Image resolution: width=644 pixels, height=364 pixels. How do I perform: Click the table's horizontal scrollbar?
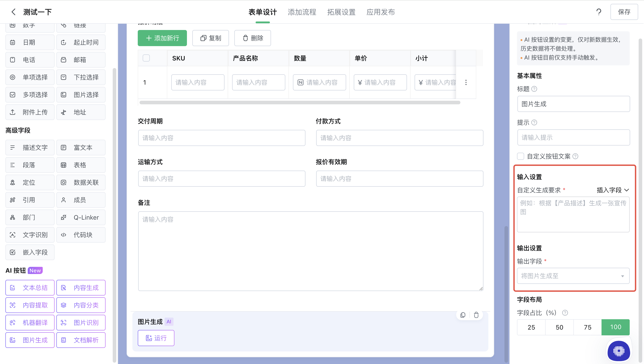tap(300, 102)
